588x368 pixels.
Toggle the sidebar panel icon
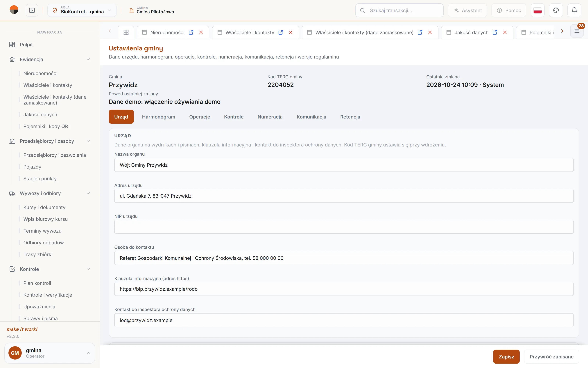[x=32, y=10]
